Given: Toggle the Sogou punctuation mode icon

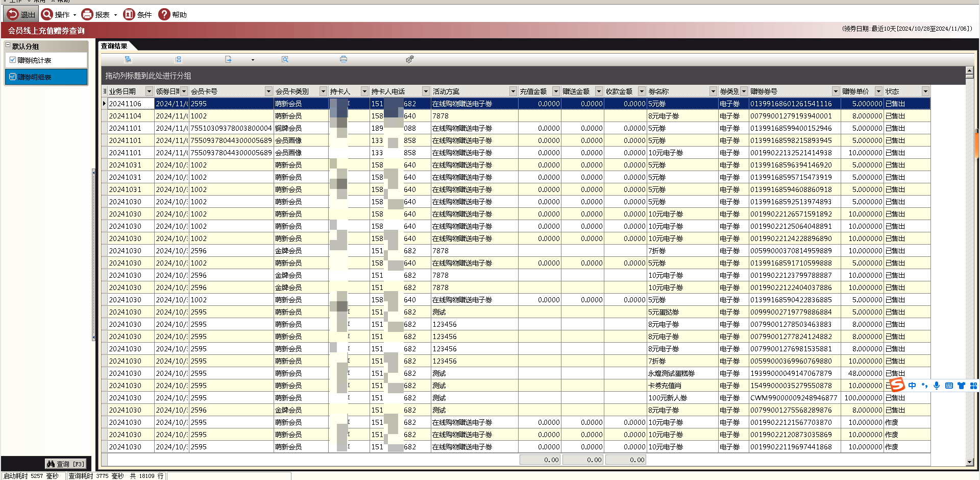Looking at the screenshot, I should [x=924, y=386].
